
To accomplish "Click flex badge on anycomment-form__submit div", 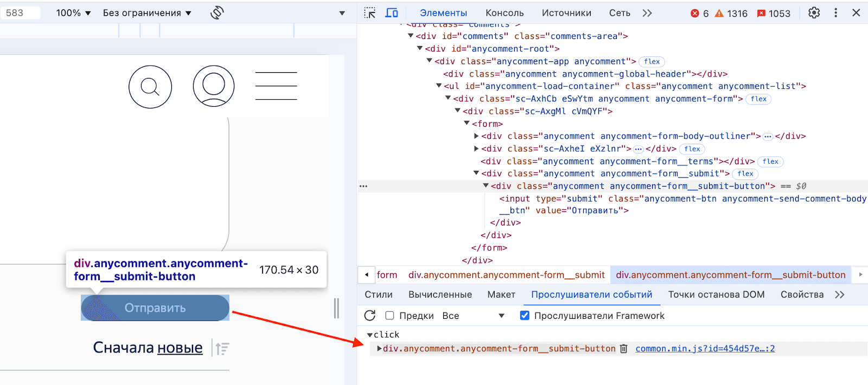I will coord(745,174).
